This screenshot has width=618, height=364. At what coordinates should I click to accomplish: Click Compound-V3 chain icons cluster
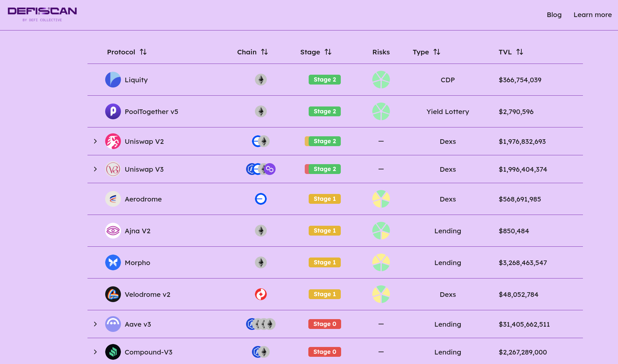(x=261, y=352)
